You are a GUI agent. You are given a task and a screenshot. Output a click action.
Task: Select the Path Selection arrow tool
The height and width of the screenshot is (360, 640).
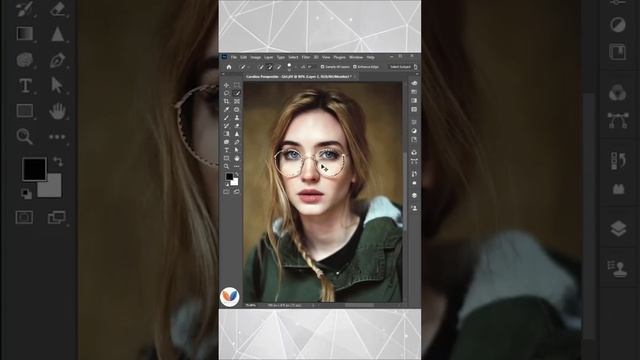coord(237,150)
